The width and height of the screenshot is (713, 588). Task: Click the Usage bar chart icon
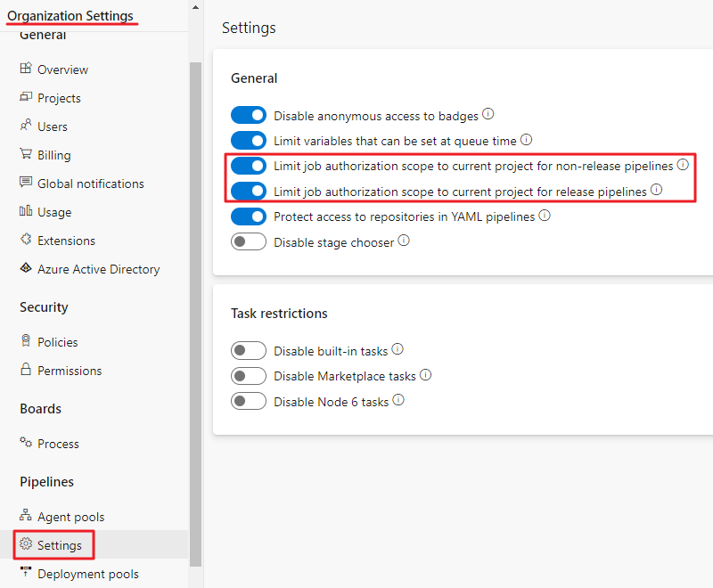[26, 211]
